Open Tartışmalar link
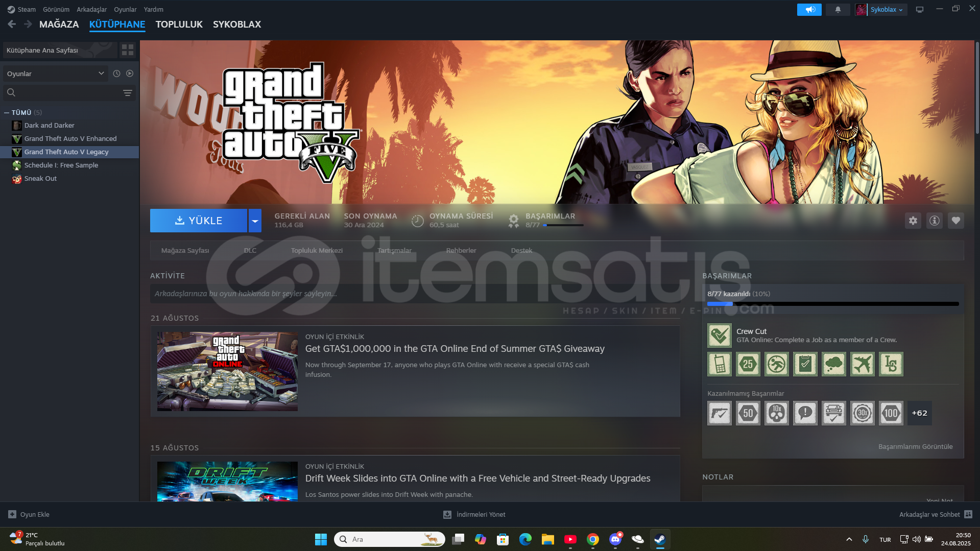Screen dimensions: 980x551 click(394, 250)
